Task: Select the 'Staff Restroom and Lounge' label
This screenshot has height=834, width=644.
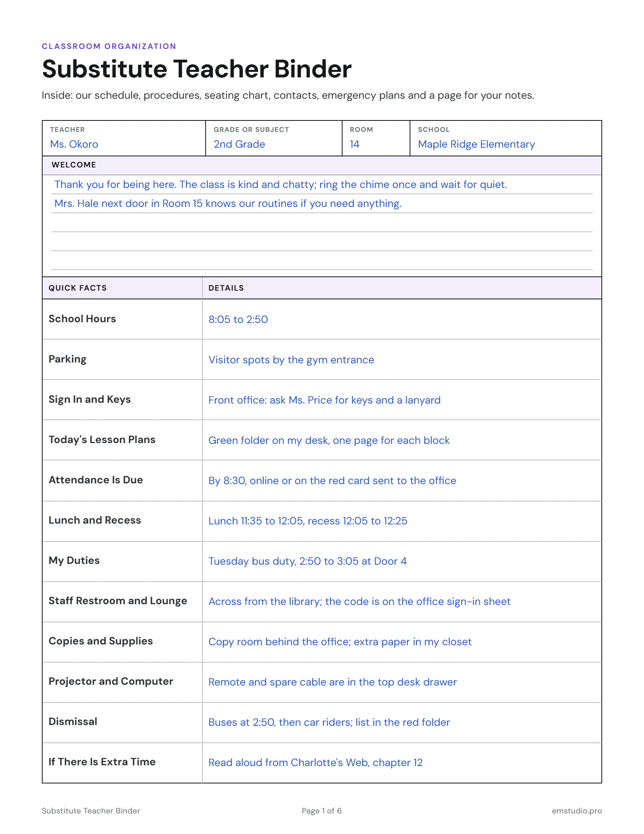Action: 118,601
